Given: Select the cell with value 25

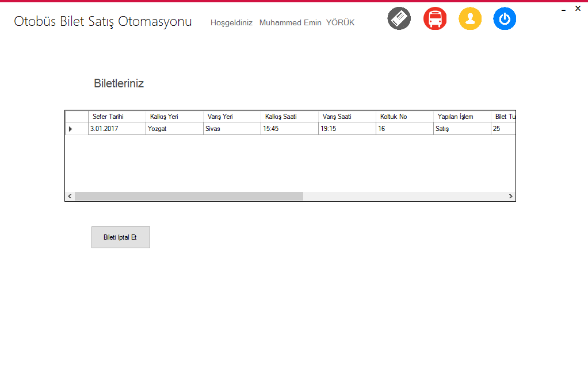Looking at the screenshot, I should point(503,129).
